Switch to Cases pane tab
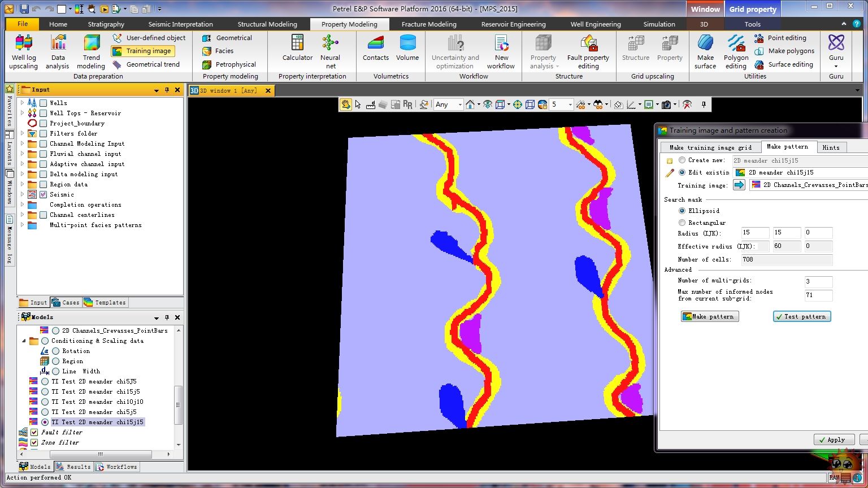Viewport: 868px width, 488px height. tap(66, 302)
